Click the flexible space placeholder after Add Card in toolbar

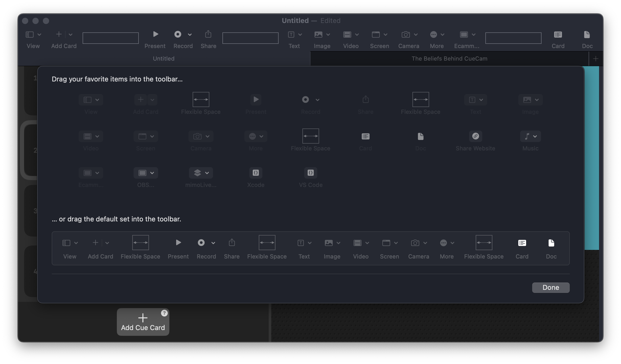(111, 38)
